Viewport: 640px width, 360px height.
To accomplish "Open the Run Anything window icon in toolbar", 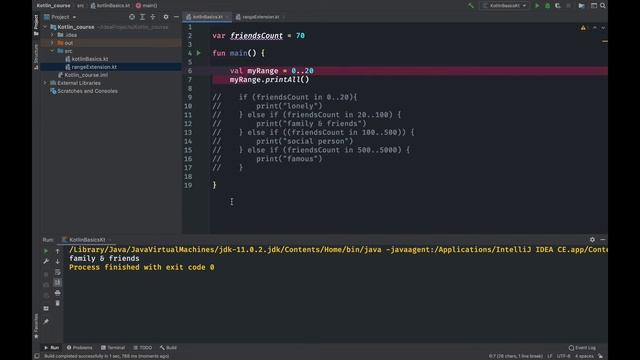I will [x=594, y=6].
